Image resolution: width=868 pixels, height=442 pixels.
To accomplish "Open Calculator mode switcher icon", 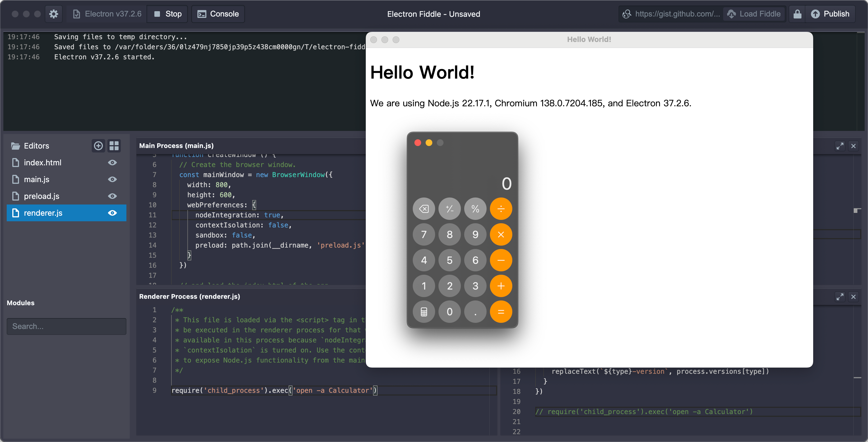I will (x=424, y=312).
